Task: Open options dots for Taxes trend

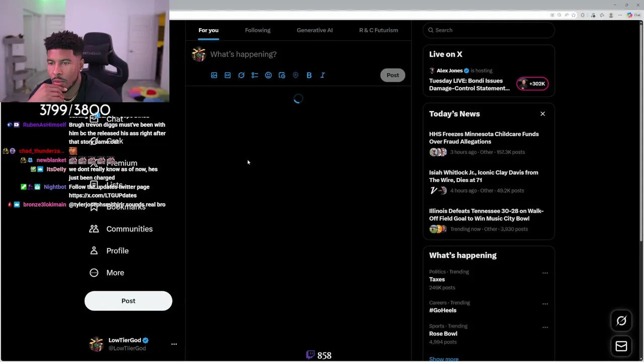Action: pyautogui.click(x=545, y=273)
